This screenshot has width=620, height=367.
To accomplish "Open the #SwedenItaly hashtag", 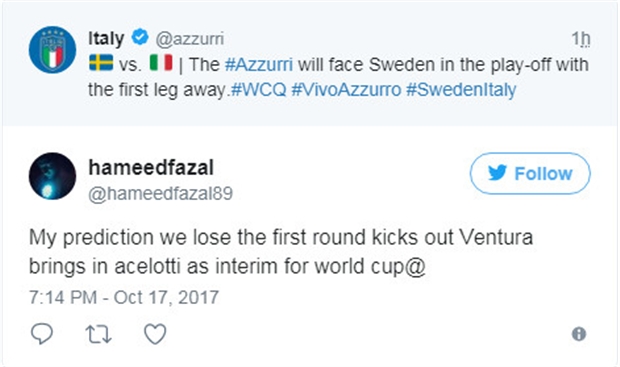I will [461, 90].
